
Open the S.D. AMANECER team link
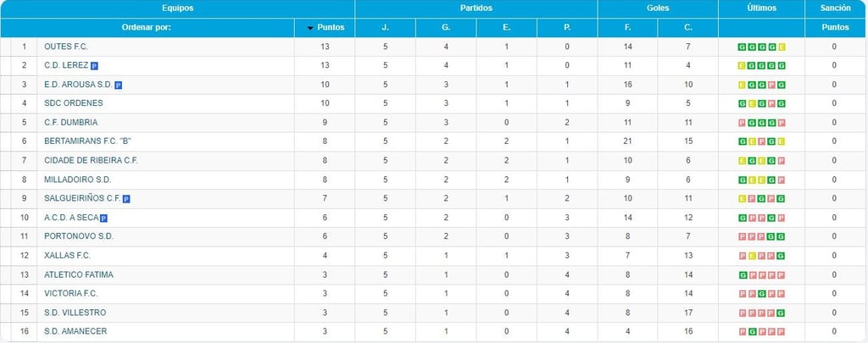[75, 331]
